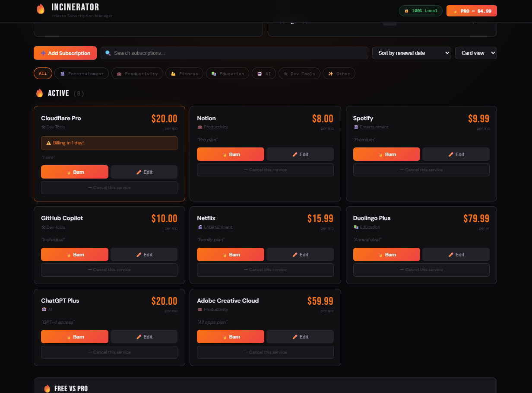532x393 pixels.
Task: Click the lock icon in 100% Local badge
Action: [x=406, y=11]
